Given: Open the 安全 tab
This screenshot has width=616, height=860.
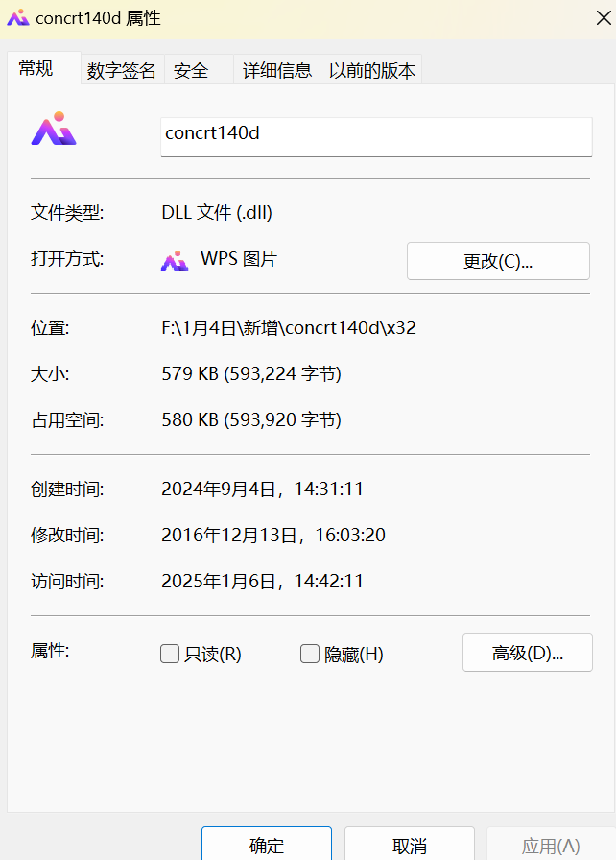Looking at the screenshot, I should 199,70.
